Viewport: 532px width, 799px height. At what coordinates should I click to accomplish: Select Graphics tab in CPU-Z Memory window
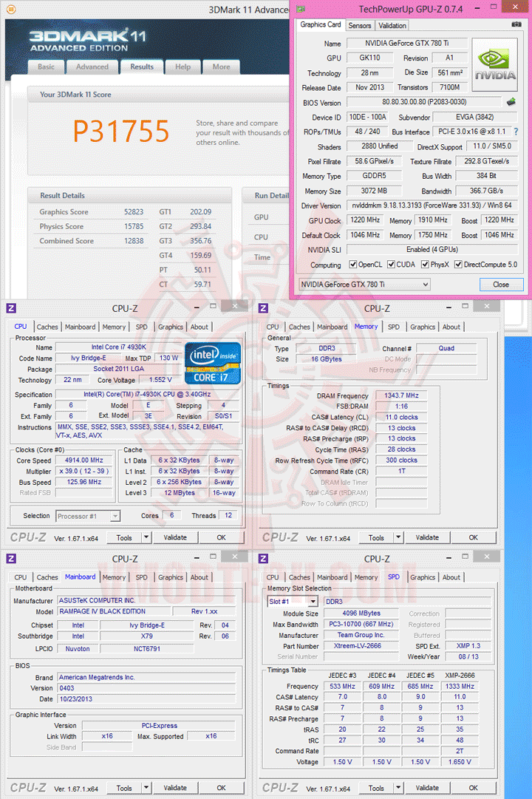[x=423, y=327]
